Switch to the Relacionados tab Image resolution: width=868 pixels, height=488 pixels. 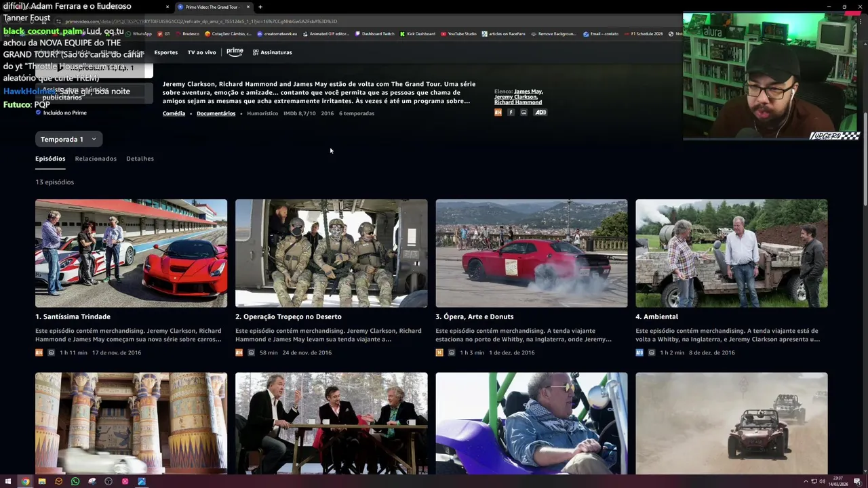point(96,159)
